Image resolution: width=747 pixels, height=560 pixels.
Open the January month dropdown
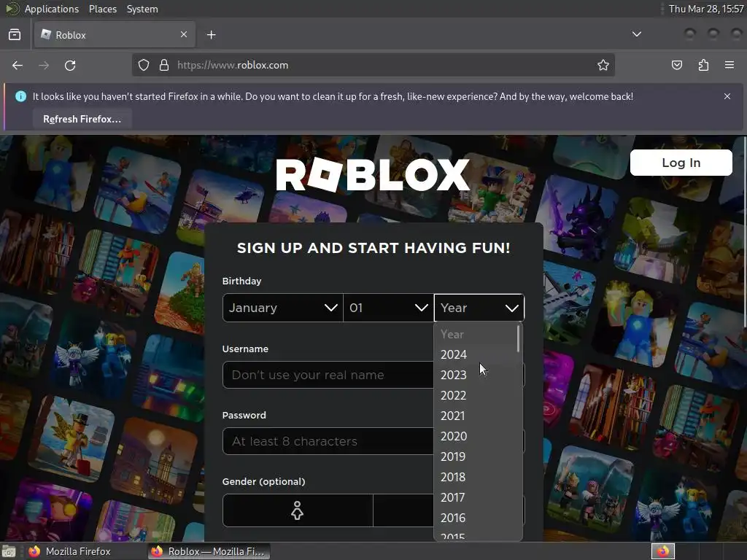(x=282, y=308)
